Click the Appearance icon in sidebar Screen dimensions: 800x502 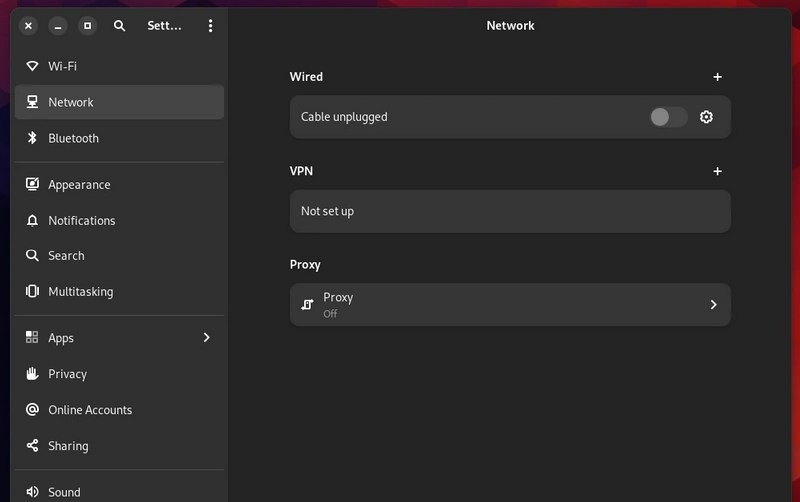(x=32, y=184)
